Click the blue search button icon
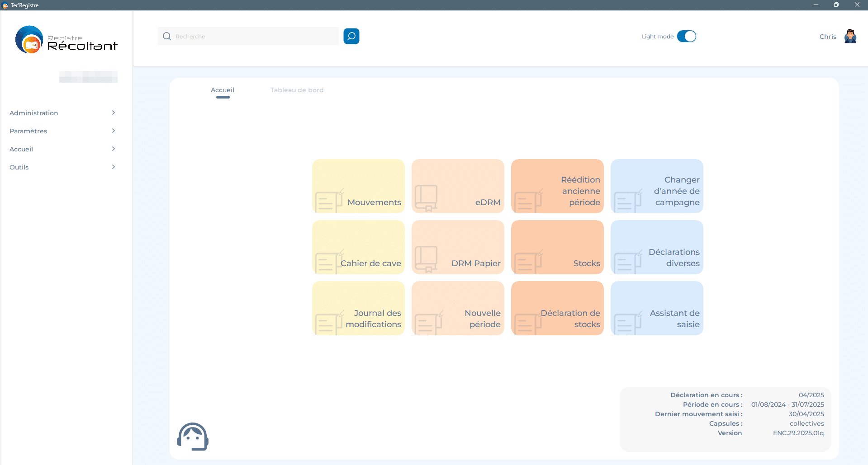Viewport: 868px width, 465px height. click(351, 36)
